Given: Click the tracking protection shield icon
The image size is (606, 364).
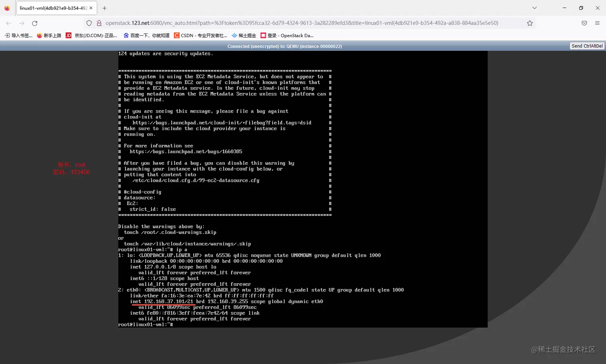Looking at the screenshot, I should (89, 23).
